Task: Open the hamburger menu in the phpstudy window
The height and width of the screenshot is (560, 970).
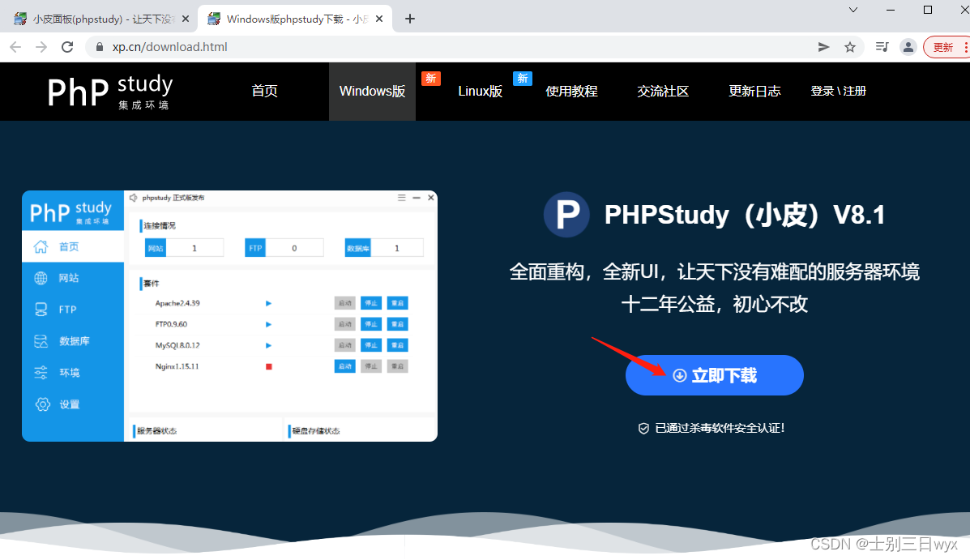Action: point(400,197)
